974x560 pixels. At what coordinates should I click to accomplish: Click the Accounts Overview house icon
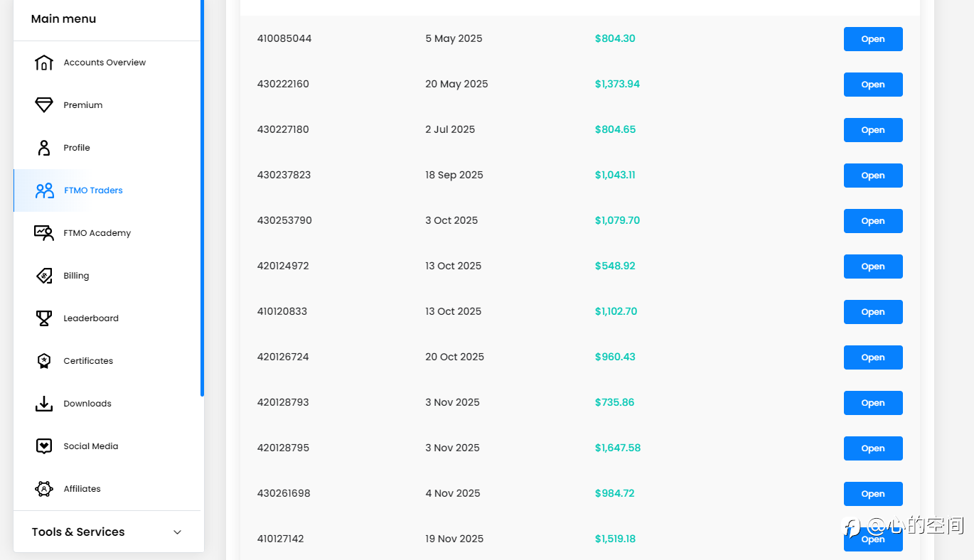click(44, 63)
